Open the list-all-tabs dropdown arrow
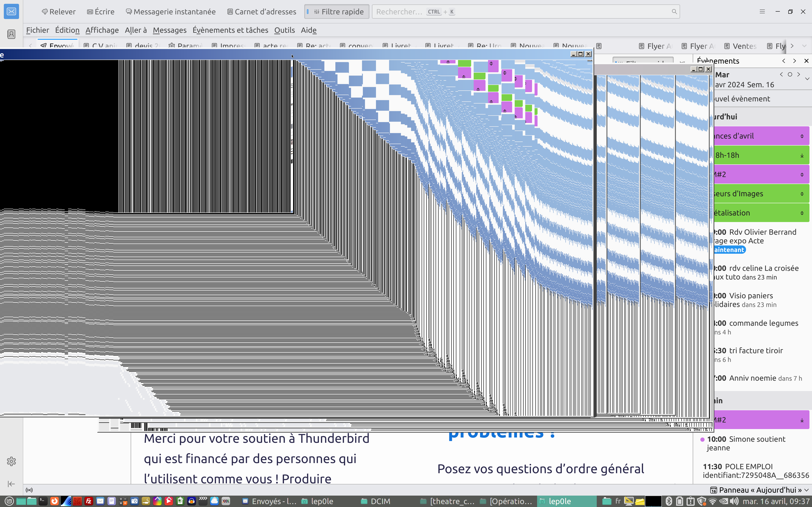This screenshot has width=812, height=507. tap(804, 46)
